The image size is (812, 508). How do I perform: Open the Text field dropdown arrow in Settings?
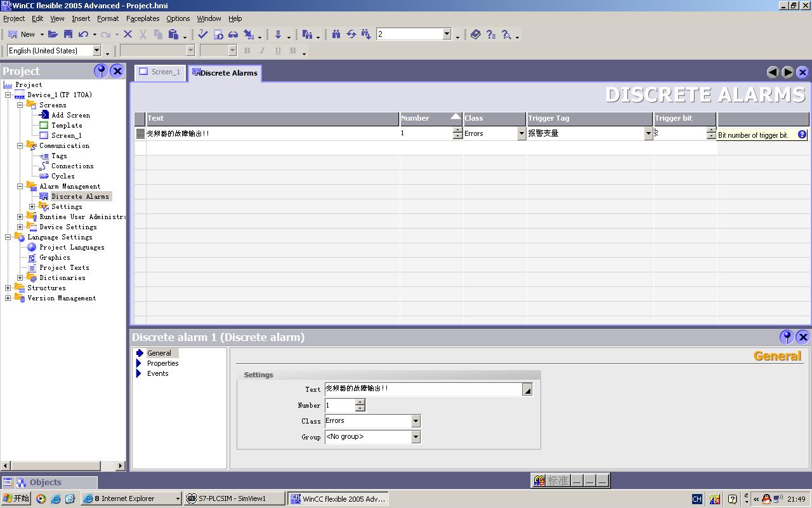point(527,390)
